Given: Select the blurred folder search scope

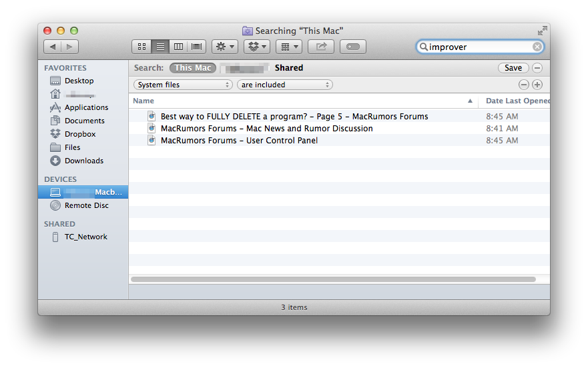Looking at the screenshot, I should [x=245, y=68].
